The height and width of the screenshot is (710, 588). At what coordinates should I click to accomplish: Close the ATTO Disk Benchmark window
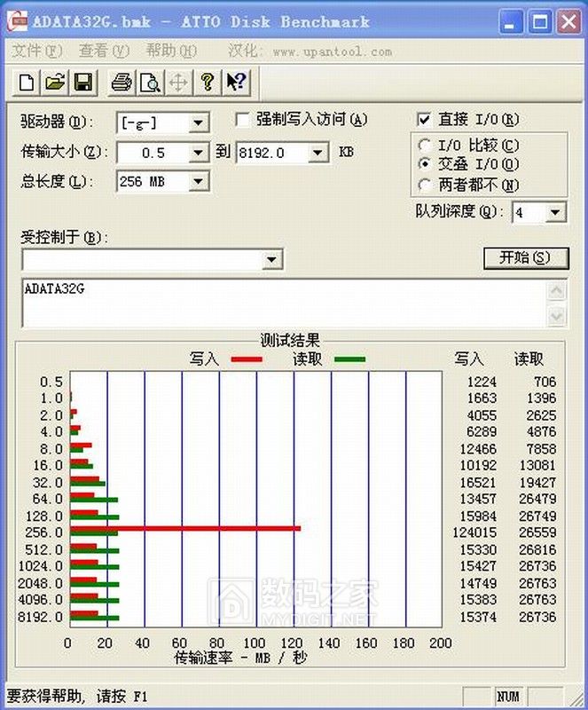click(x=568, y=21)
